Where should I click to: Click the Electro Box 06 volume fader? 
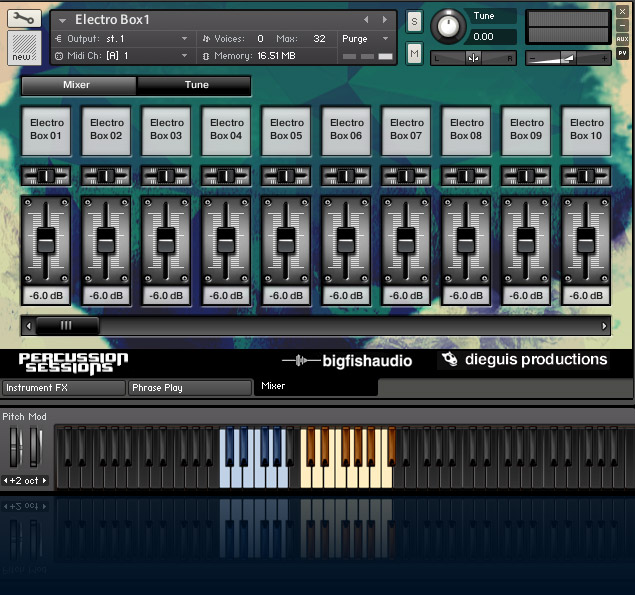346,241
